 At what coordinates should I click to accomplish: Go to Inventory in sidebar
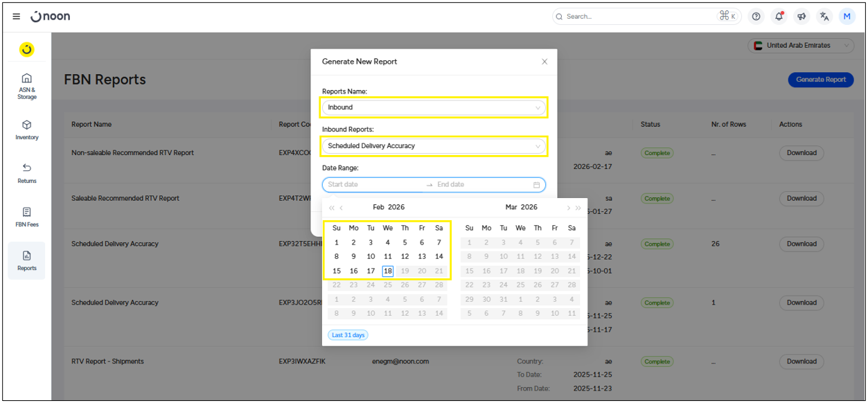click(x=27, y=129)
